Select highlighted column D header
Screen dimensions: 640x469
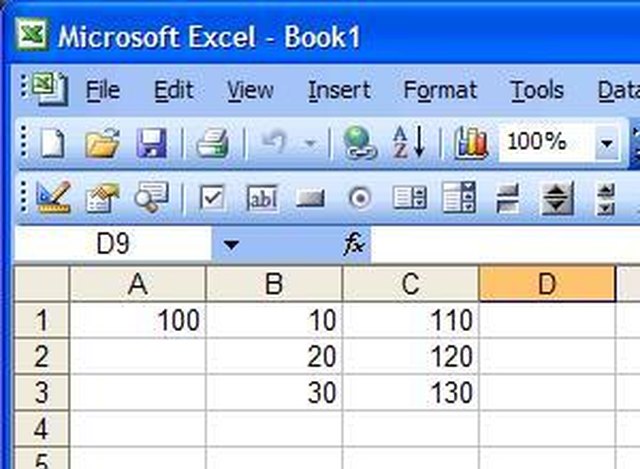(547, 284)
